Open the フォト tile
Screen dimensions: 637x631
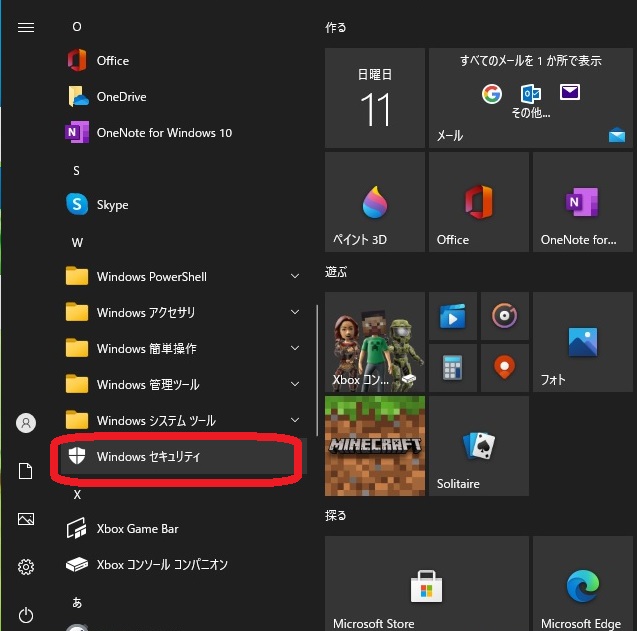click(x=583, y=342)
